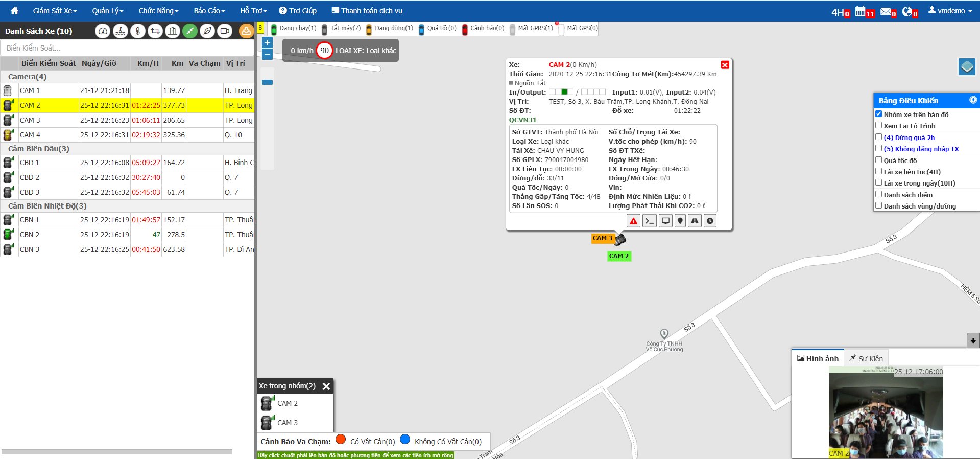Open the vmdemo user account dropdown

pyautogui.click(x=950, y=11)
